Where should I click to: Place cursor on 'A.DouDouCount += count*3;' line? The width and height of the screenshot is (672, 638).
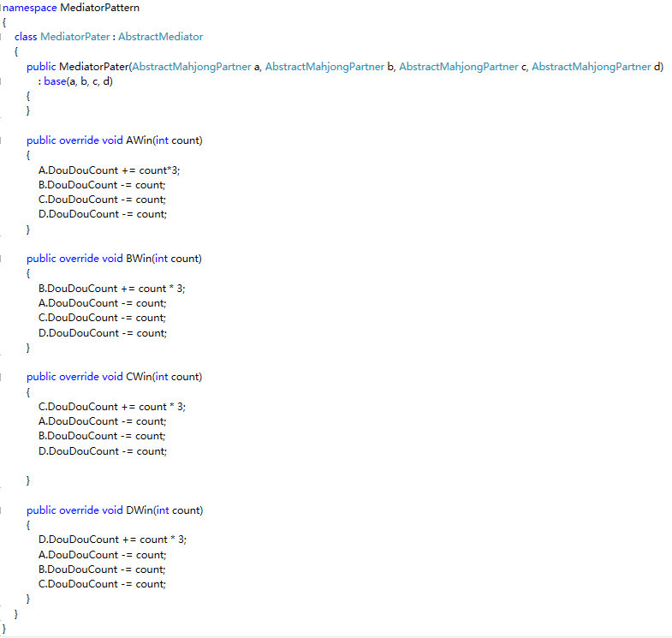[110, 170]
